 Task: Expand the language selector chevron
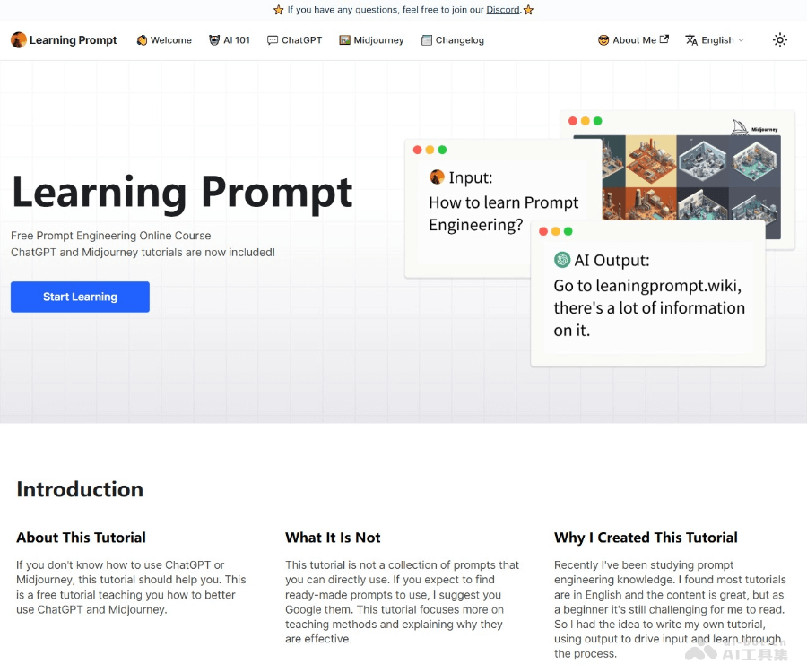click(740, 40)
